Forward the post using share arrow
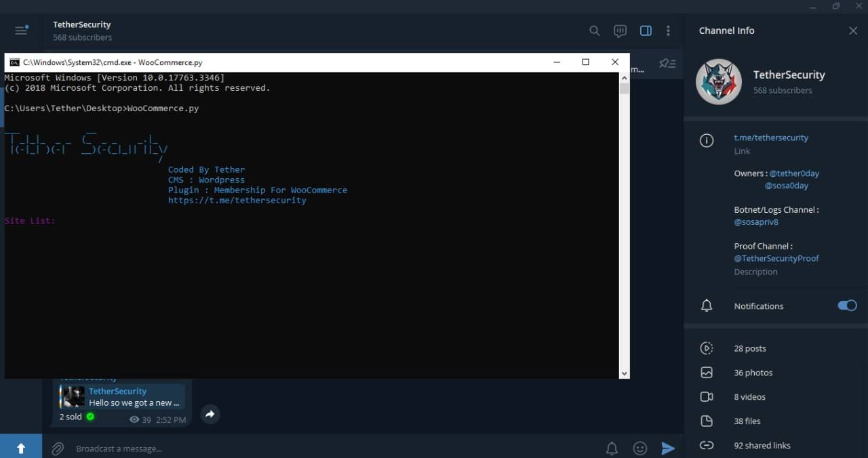This screenshot has height=458, width=868. 210,414
